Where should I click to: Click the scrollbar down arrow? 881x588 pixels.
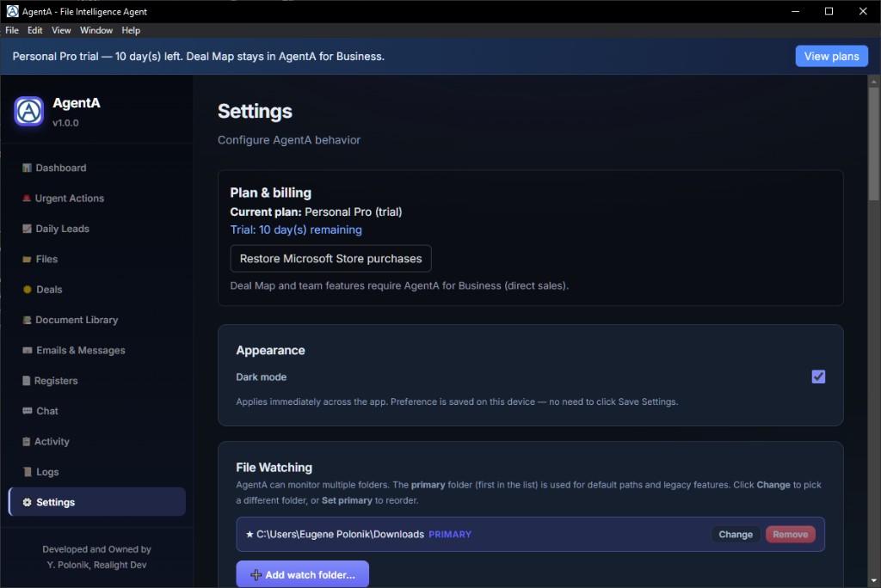tap(873, 581)
